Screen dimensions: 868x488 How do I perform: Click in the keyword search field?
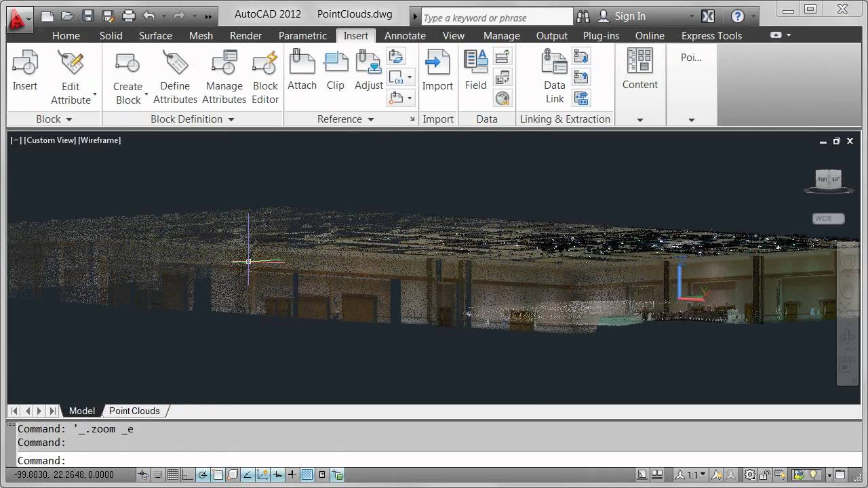497,17
